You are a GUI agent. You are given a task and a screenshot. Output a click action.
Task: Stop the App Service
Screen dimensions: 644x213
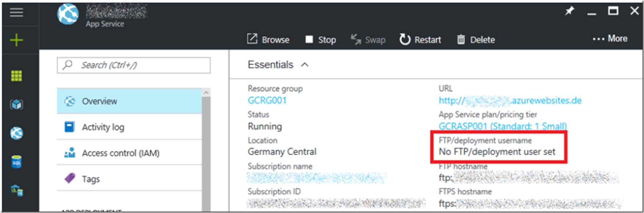click(x=320, y=39)
